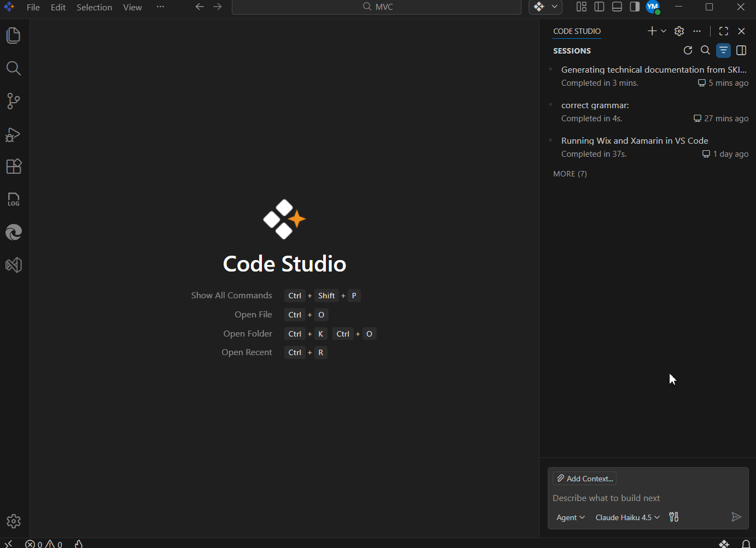Open the LOG viewer icon in sidebar
This screenshot has height=548, width=756.
point(14,199)
